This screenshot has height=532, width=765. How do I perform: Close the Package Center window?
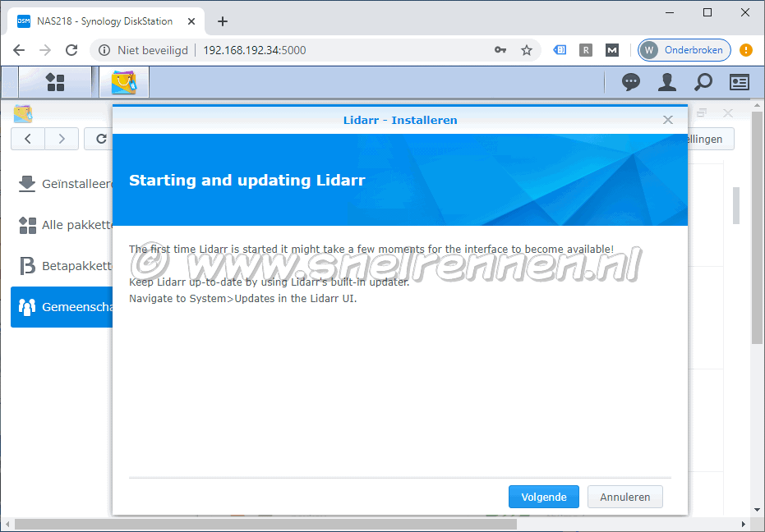728,113
